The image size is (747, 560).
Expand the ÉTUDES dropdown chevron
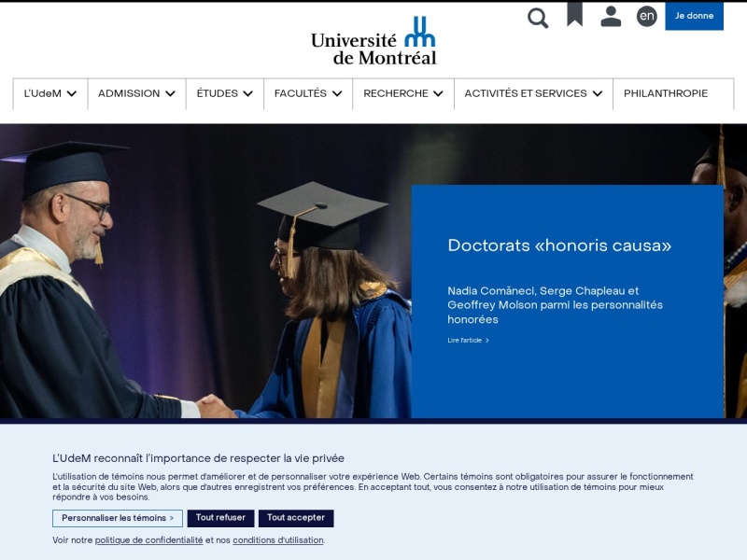247,94
